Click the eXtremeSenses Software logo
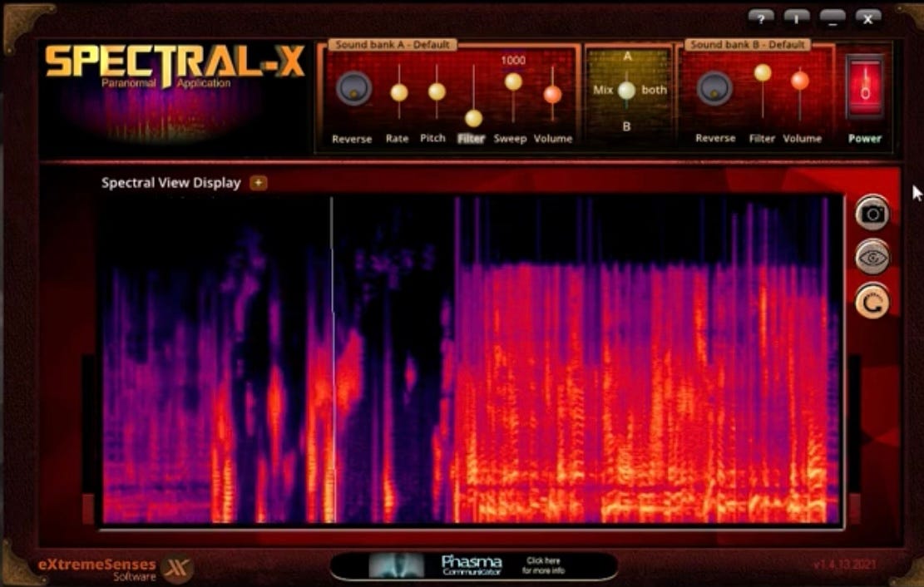The image size is (924, 587). point(115,569)
